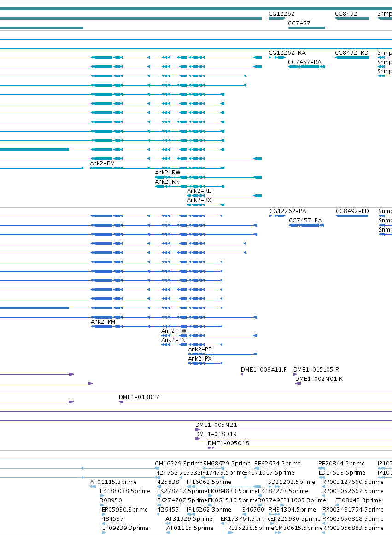Click EST EK274707.5prime
This screenshot has height=535, width=392.
(x=182, y=500)
